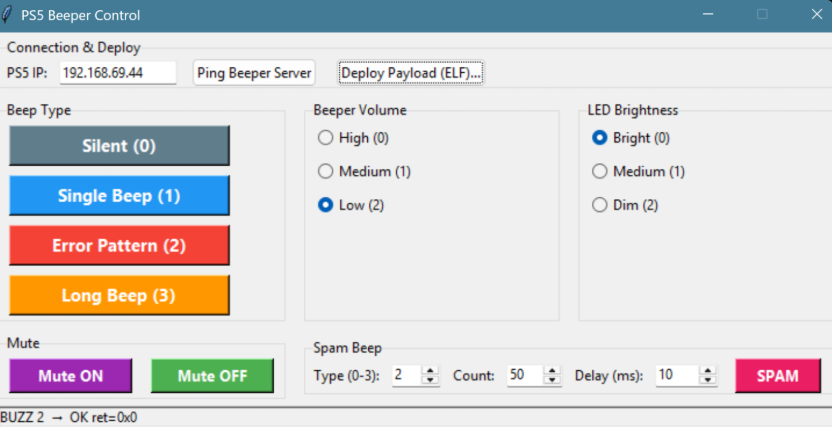Decrease the Delay (ms) value
The width and height of the screenshot is (832, 427).
(x=708, y=380)
